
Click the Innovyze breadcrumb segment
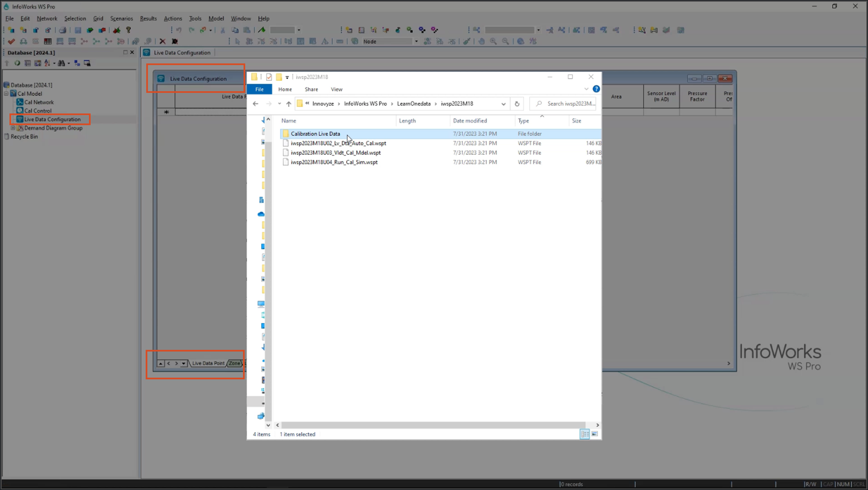(323, 104)
